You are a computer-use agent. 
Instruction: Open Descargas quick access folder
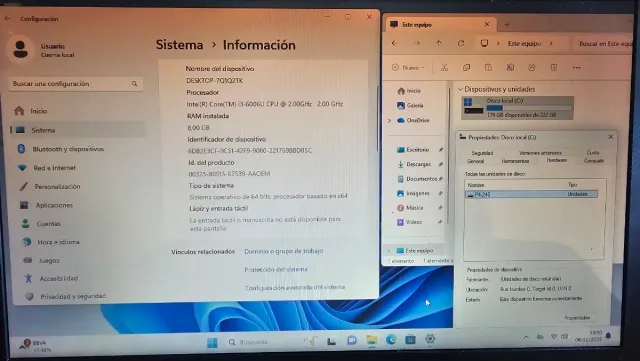click(x=414, y=164)
